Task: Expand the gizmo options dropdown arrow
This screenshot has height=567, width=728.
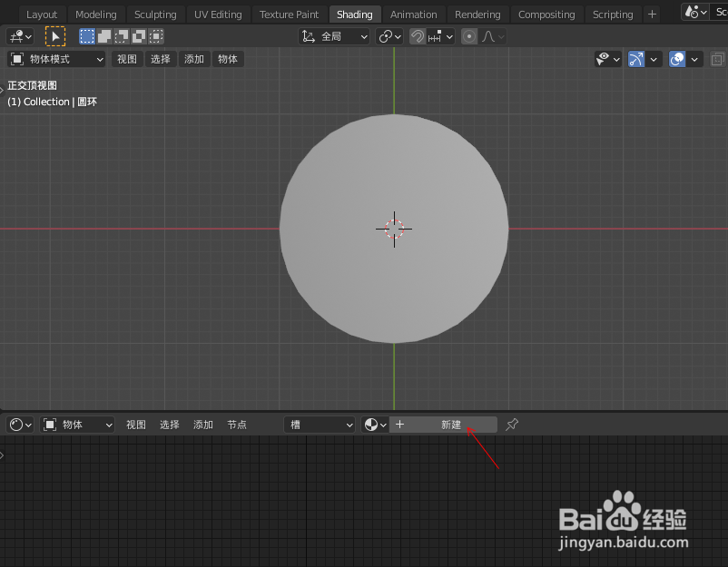Action: click(654, 59)
